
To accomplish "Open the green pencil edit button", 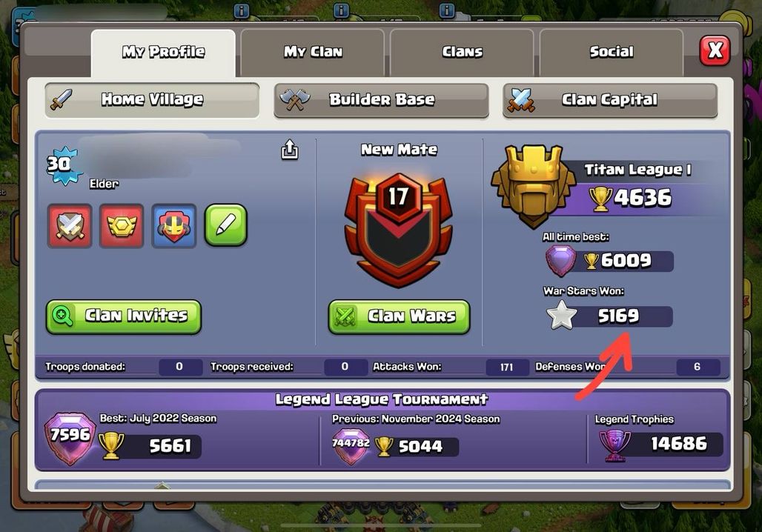I will pos(226,225).
